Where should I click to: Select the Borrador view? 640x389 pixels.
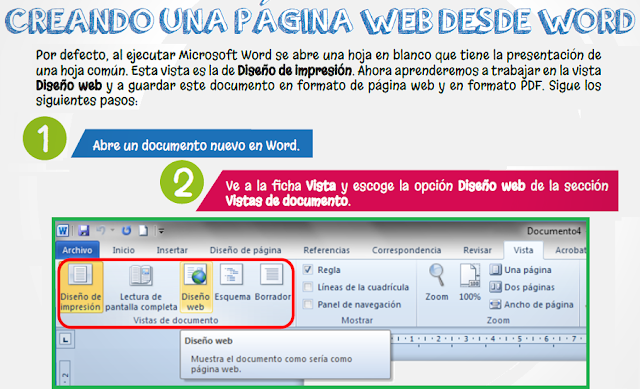tap(273, 282)
